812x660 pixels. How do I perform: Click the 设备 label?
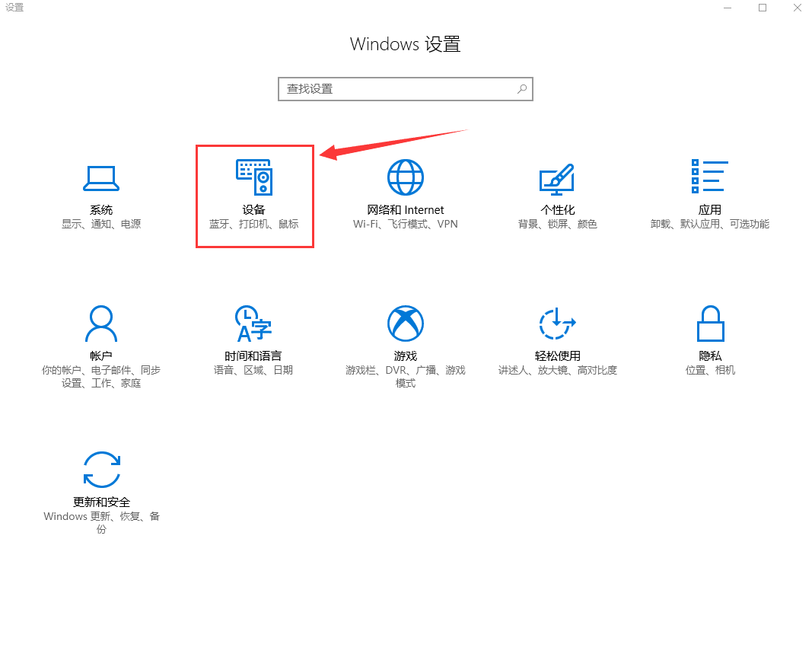coord(253,210)
